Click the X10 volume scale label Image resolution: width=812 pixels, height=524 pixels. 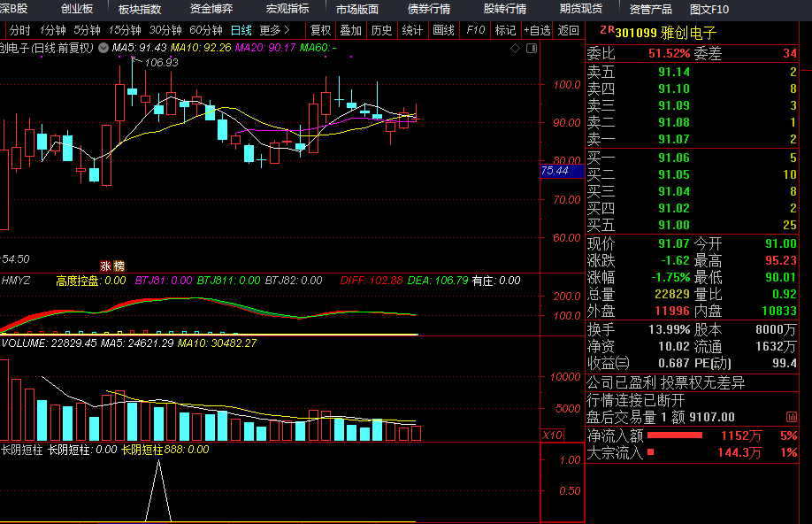coord(552,435)
